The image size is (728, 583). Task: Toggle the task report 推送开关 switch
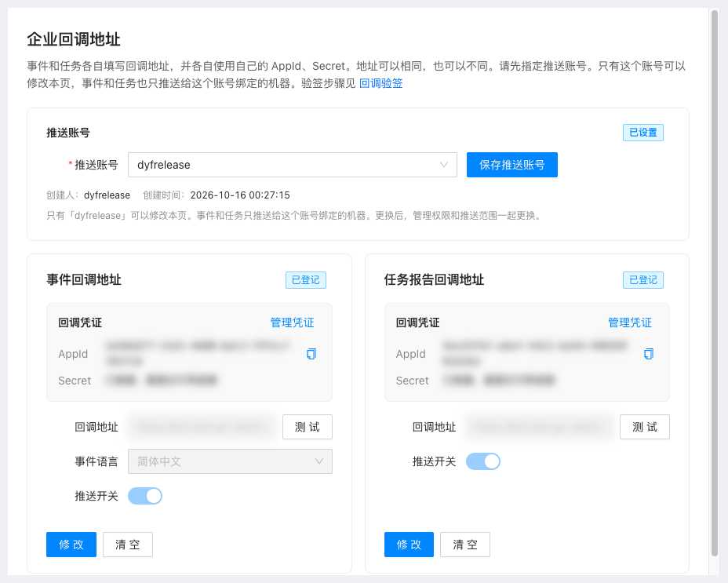[483, 461]
